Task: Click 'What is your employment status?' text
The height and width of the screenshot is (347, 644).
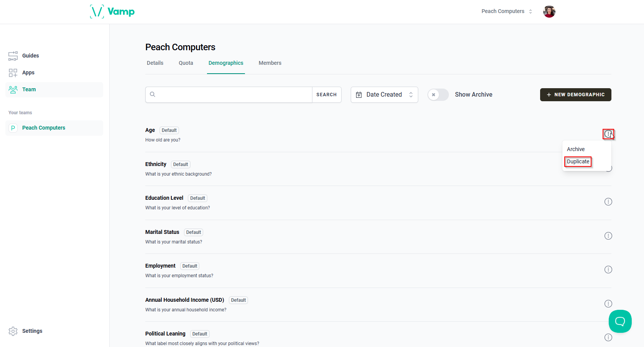Action: (x=179, y=276)
